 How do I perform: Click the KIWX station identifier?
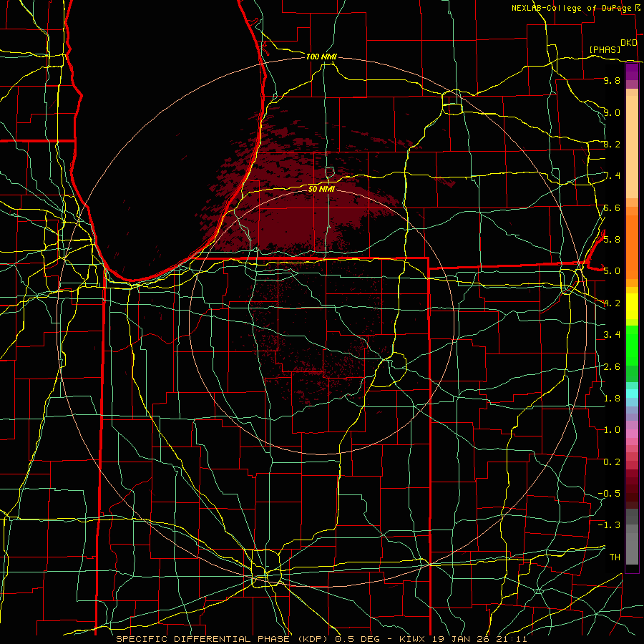411,639
